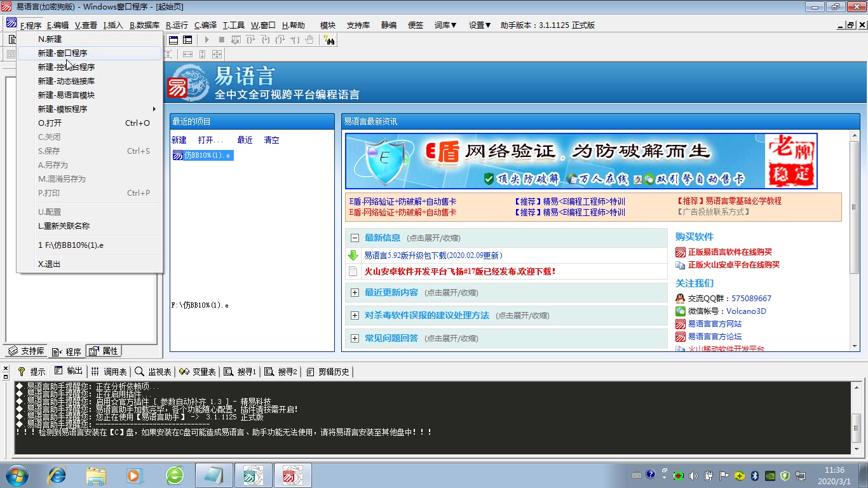Open the 设置 dropdown

(x=480, y=25)
